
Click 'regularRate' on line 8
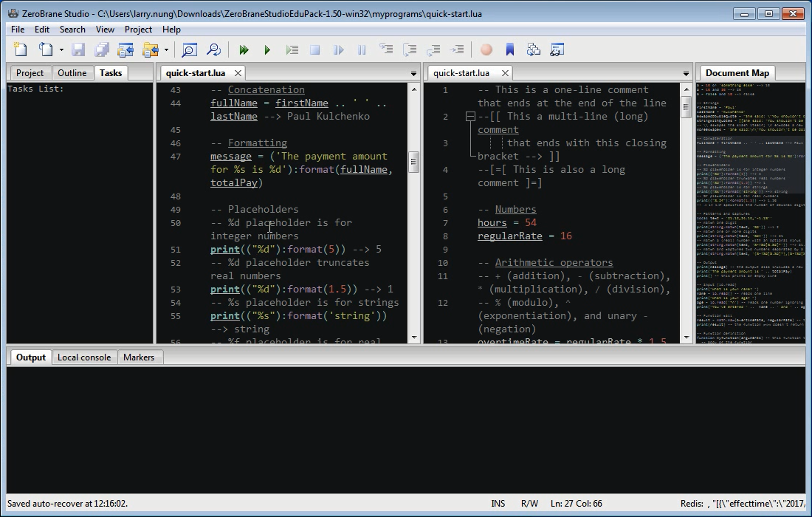coord(510,236)
